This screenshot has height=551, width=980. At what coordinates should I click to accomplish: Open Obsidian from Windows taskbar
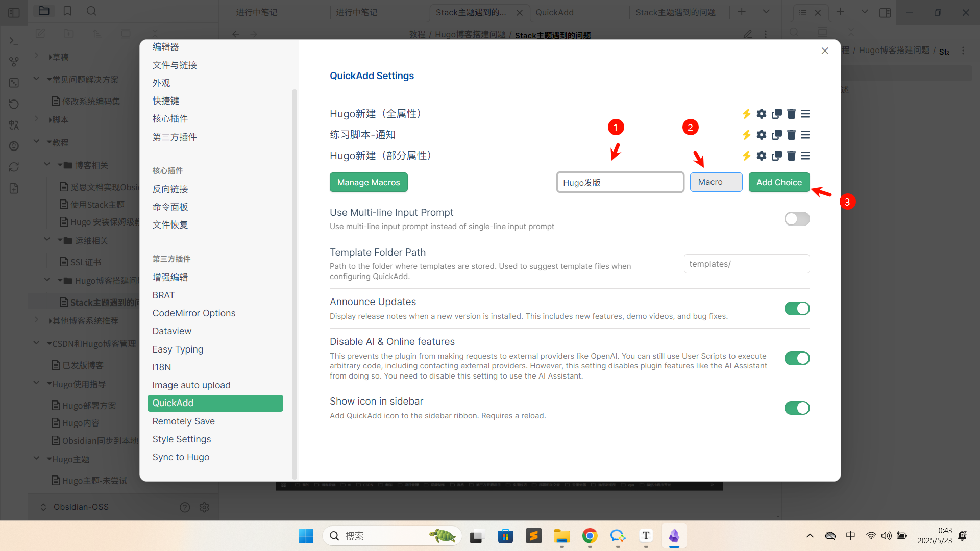(674, 536)
